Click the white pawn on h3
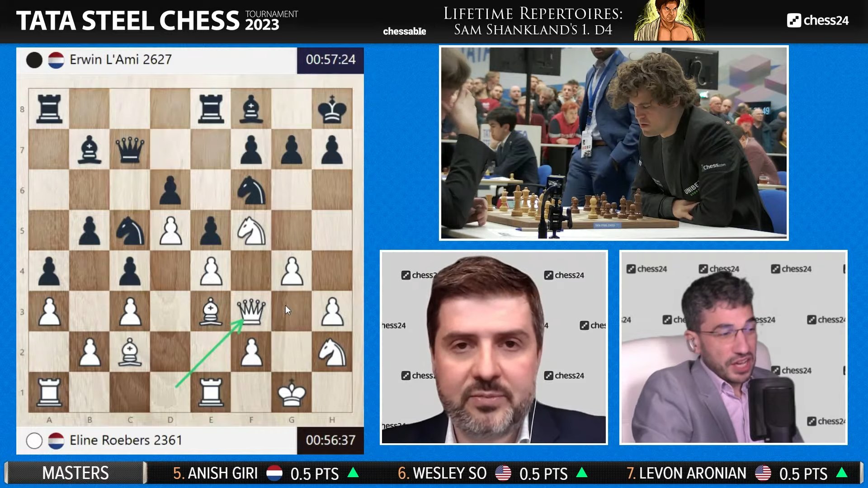 332,311
